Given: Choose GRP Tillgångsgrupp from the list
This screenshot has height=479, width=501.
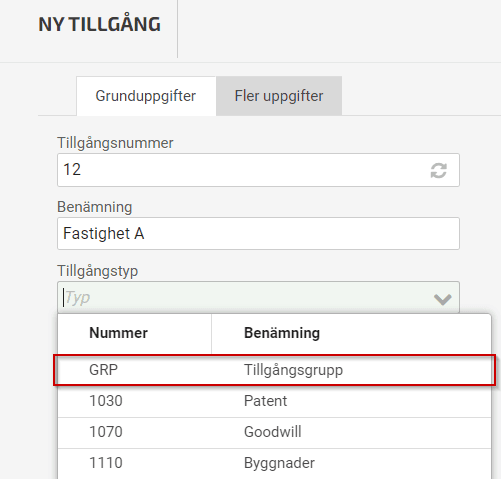Looking at the screenshot, I should [x=274, y=370].
